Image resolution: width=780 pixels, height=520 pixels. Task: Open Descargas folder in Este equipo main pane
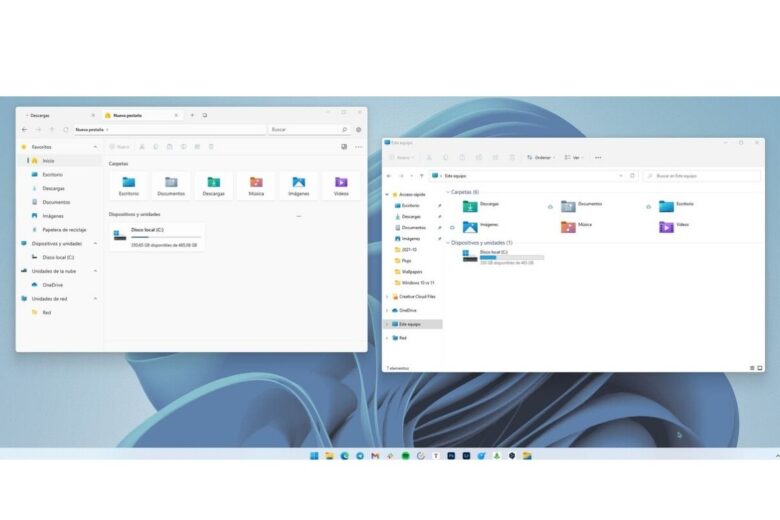pos(481,206)
